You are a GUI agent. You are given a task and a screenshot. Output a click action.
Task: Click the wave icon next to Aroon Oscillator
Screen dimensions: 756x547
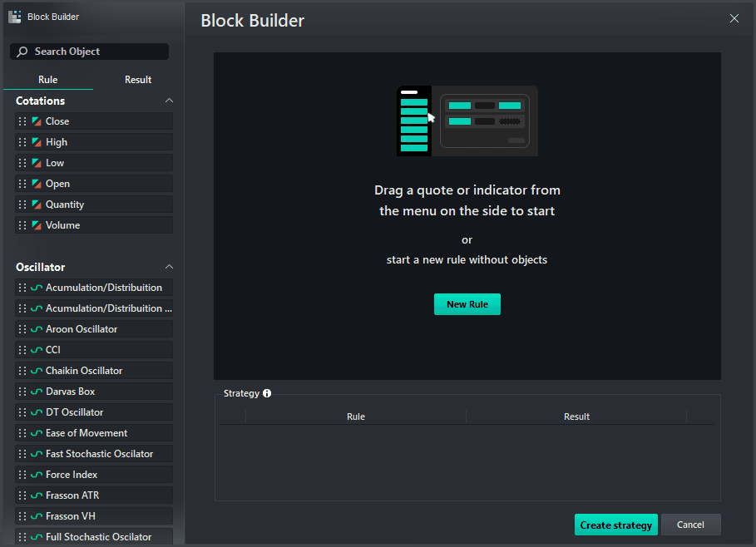(x=37, y=329)
